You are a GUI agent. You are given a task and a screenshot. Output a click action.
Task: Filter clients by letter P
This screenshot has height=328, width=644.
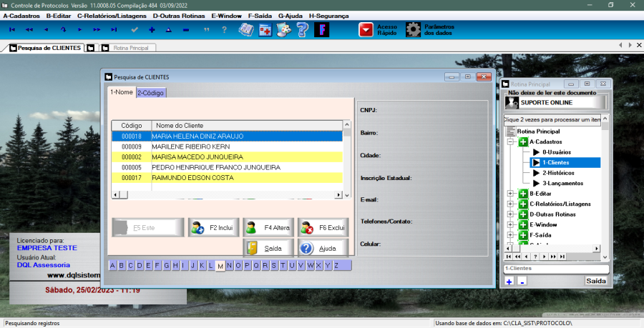pos(256,266)
